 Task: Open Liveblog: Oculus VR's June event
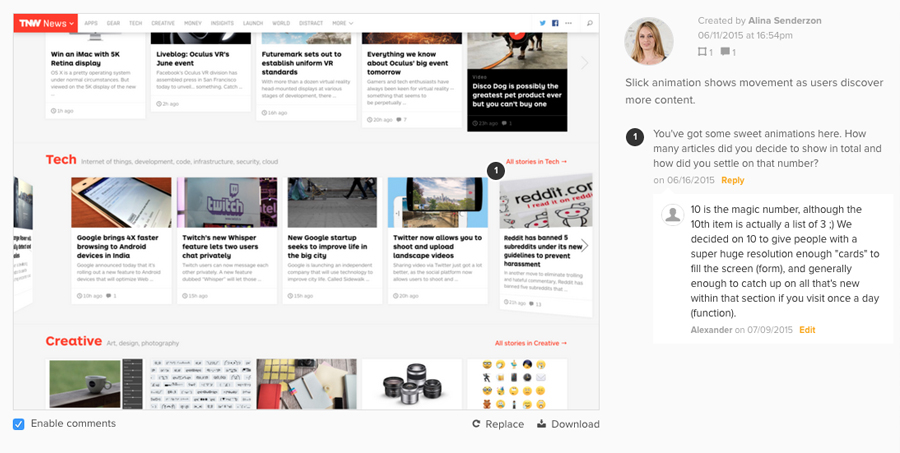tap(193, 59)
